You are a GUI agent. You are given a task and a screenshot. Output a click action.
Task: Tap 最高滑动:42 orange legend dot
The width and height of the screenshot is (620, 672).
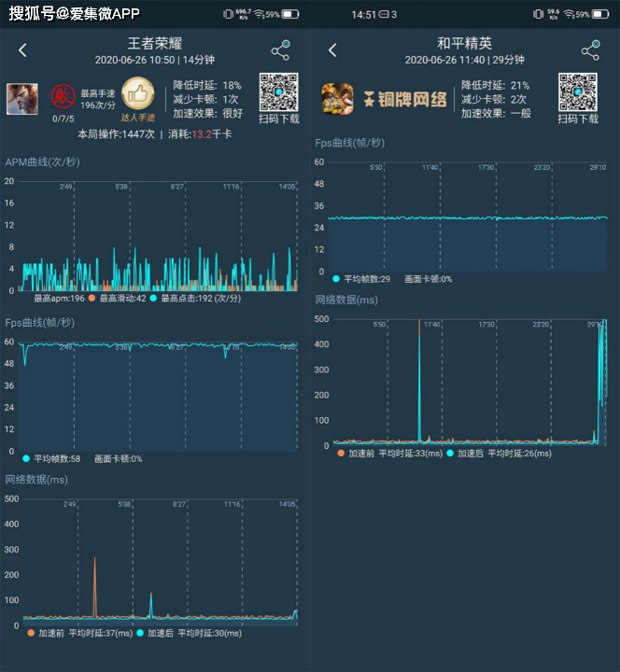[x=92, y=298]
